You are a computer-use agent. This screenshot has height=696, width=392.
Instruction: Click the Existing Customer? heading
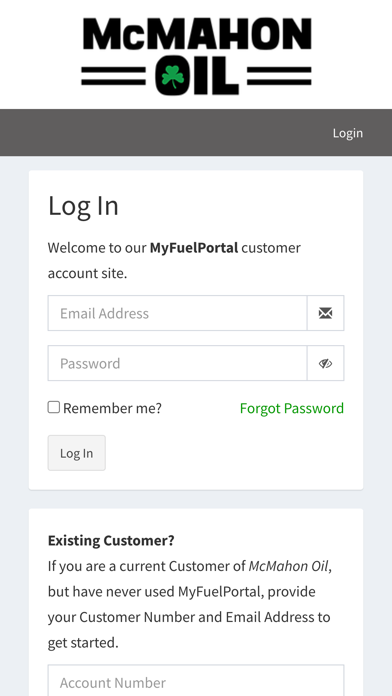(111, 541)
